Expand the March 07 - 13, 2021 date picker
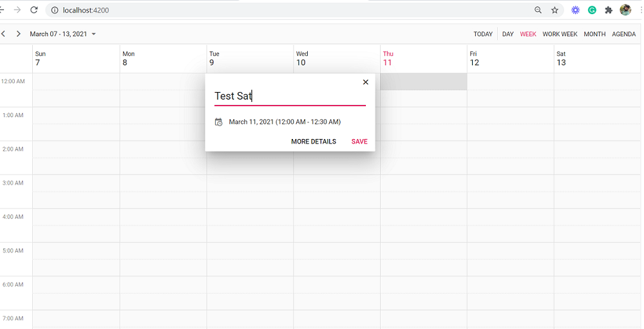The width and height of the screenshot is (644, 329). 63,34
